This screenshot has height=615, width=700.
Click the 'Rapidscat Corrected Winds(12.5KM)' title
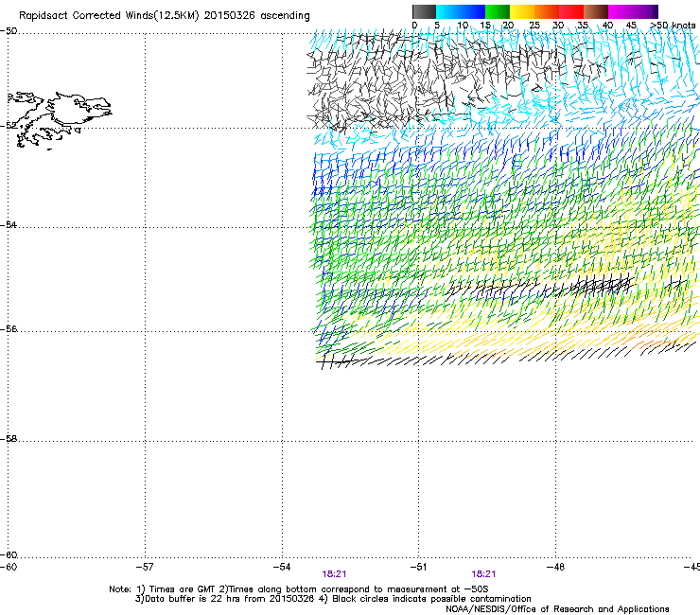click(109, 15)
